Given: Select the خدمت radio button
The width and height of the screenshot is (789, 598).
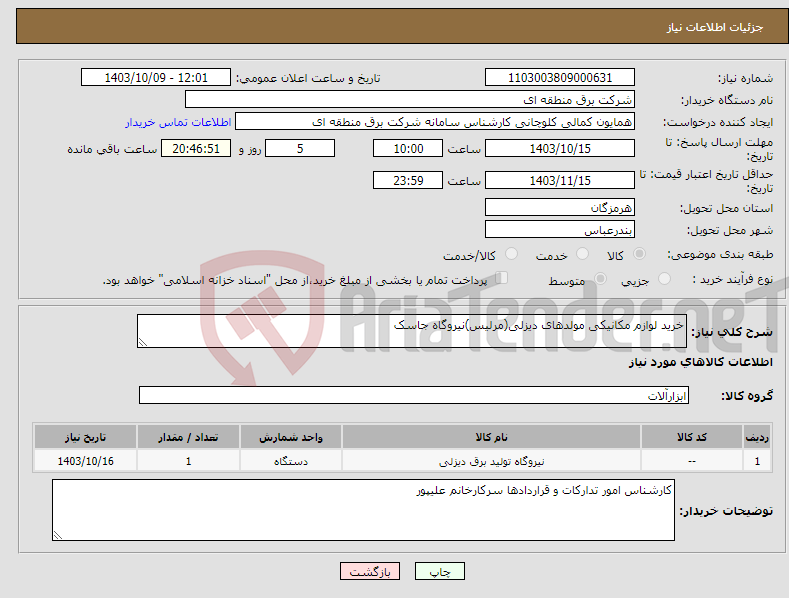Looking at the screenshot, I should [582, 254].
